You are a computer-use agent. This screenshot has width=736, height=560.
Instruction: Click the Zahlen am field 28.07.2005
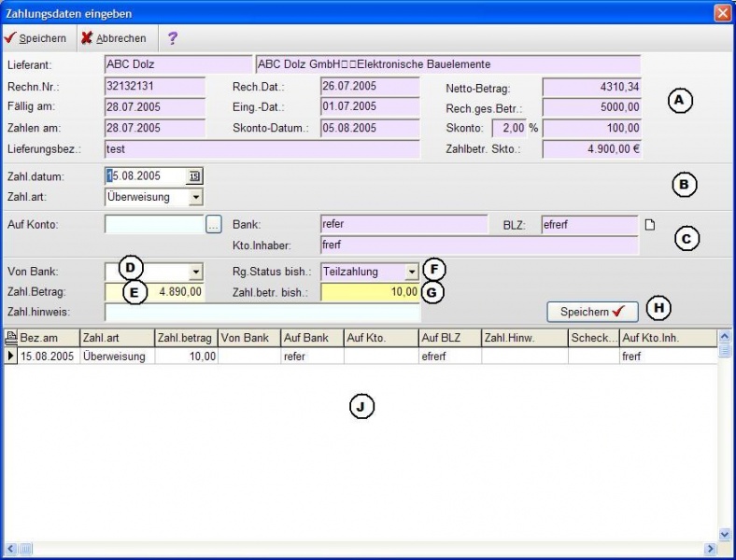point(155,128)
